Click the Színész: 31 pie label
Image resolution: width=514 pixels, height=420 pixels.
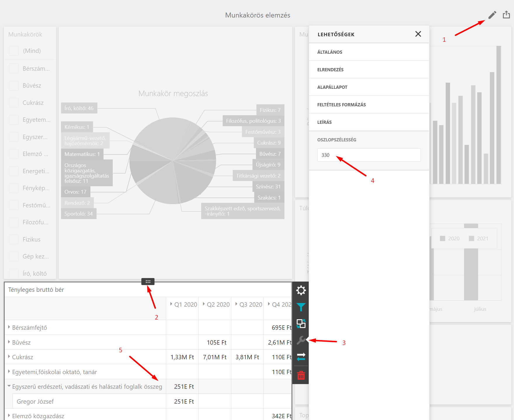[x=268, y=186]
